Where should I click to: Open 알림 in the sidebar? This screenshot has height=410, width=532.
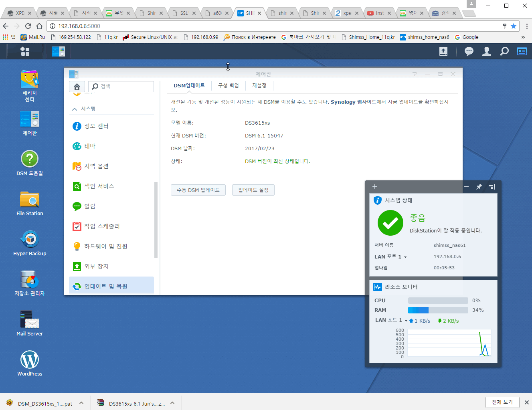(111, 206)
